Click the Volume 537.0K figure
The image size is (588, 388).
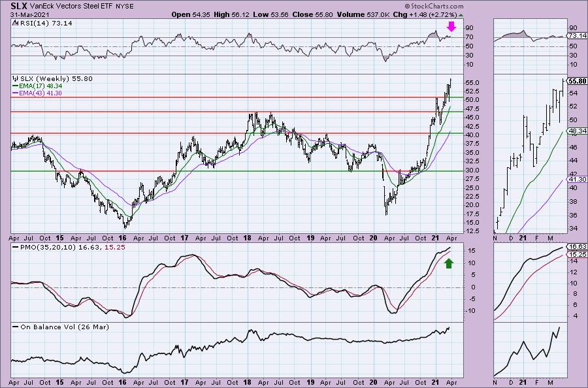(363, 14)
